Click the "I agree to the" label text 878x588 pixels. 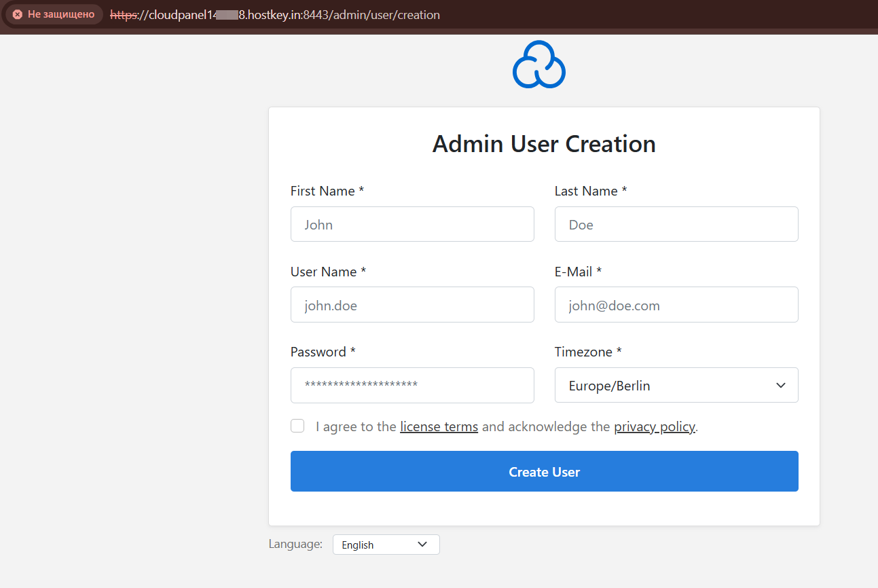pos(356,427)
